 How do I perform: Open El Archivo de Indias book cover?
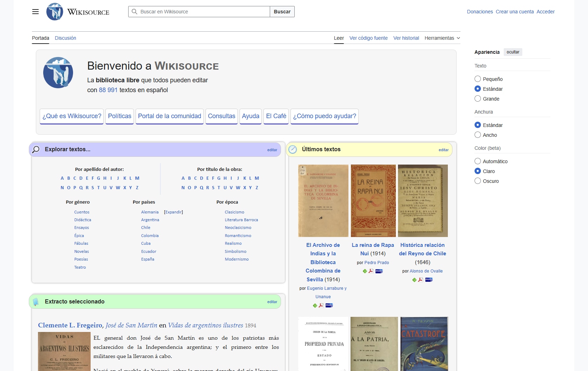pos(323,201)
